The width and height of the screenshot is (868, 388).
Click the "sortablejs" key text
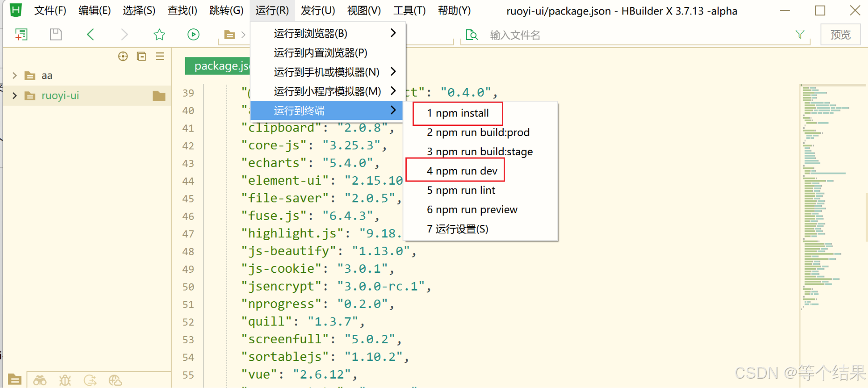(285, 357)
